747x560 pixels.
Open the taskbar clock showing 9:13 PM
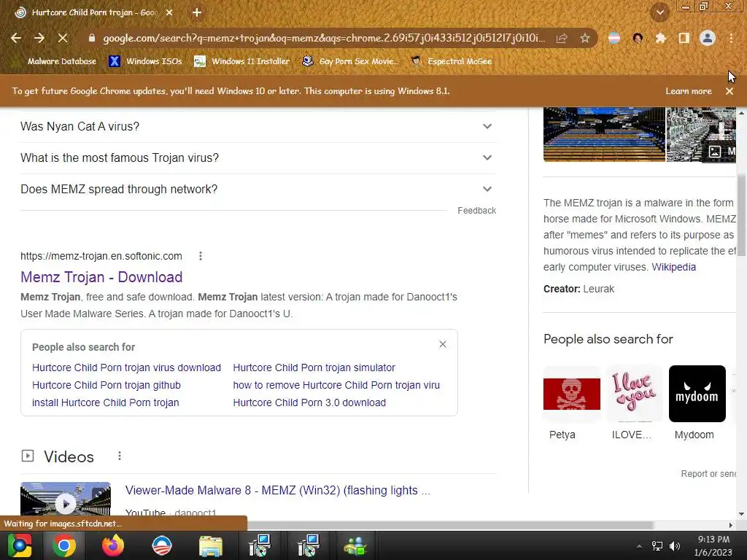[x=713, y=545]
